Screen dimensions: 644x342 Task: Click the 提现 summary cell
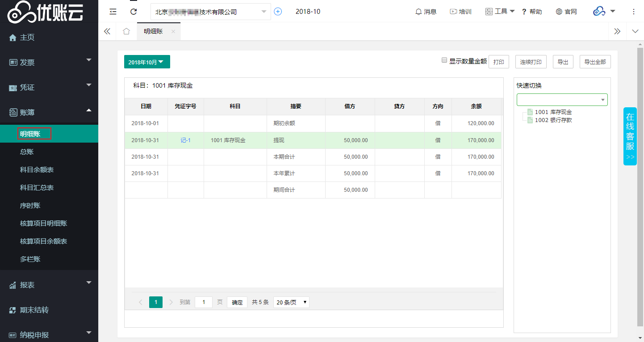pos(296,140)
